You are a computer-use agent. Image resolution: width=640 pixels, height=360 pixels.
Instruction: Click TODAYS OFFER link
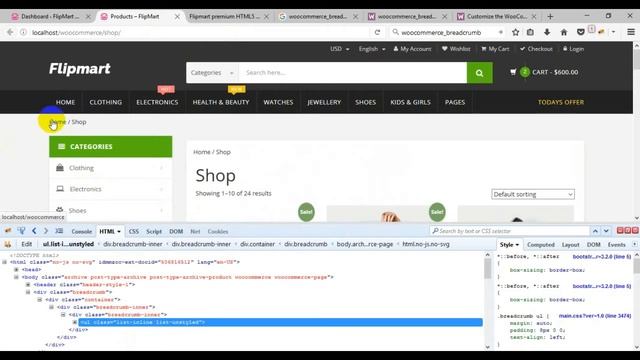tap(561, 102)
